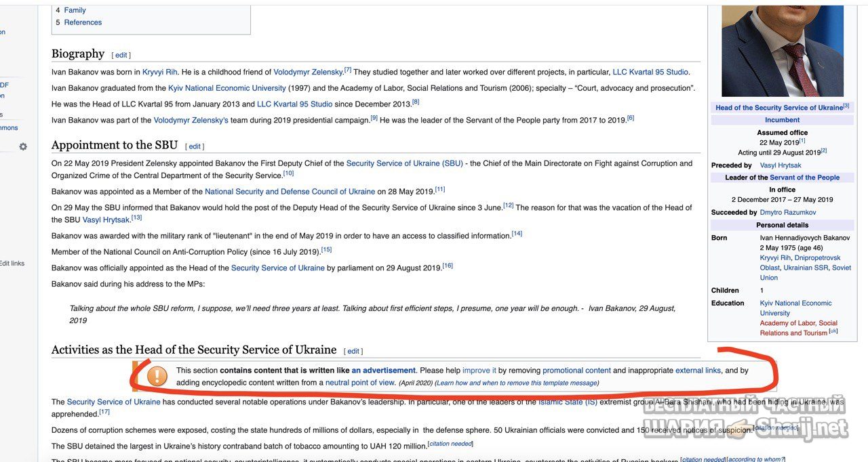This screenshot has width=868, height=462.
Task: Open citation reference 6
Action: coord(631,118)
